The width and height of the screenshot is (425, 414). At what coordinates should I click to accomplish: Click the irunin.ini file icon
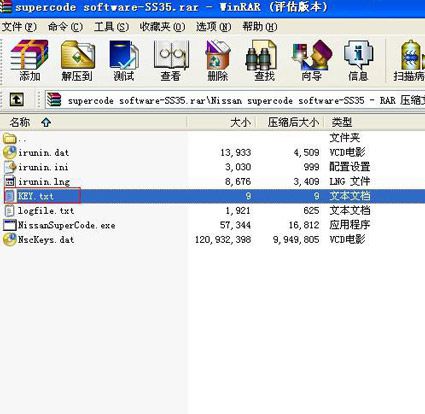coord(10,167)
